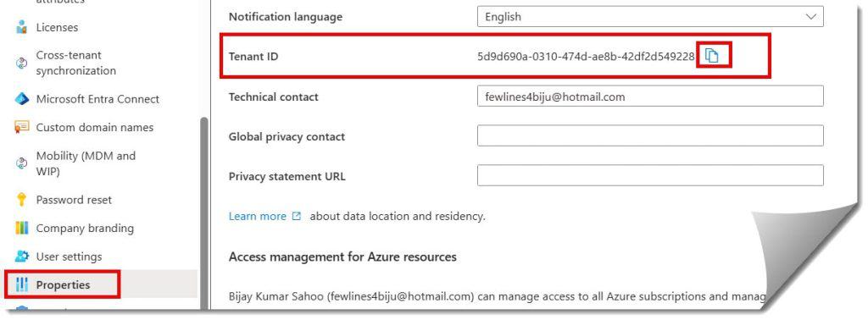868x320 pixels.
Task: Click the Privacy statement URL field
Action: click(x=650, y=176)
